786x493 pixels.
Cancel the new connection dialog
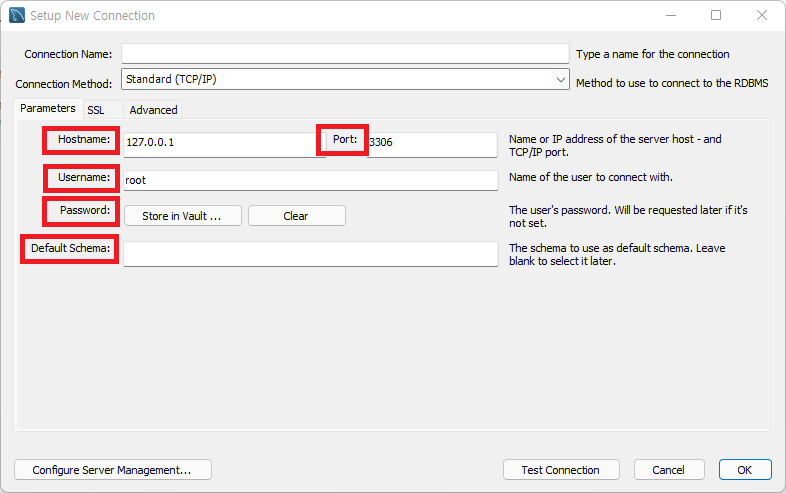(x=669, y=470)
